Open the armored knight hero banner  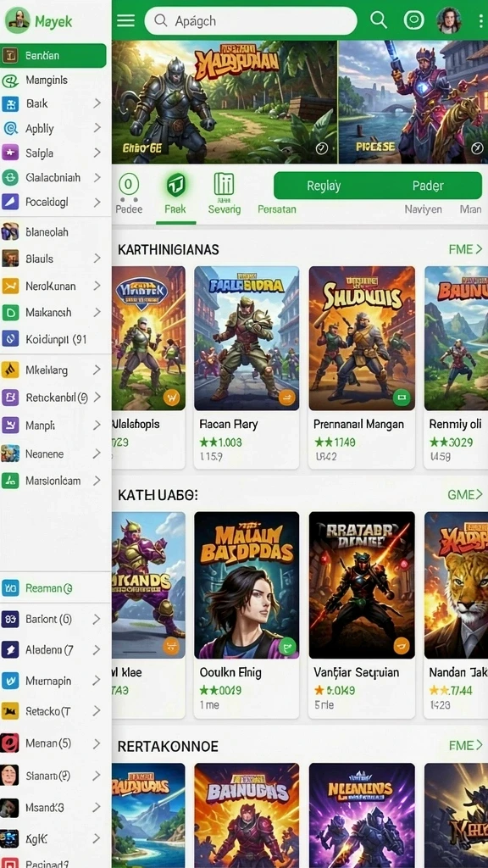tap(225, 102)
